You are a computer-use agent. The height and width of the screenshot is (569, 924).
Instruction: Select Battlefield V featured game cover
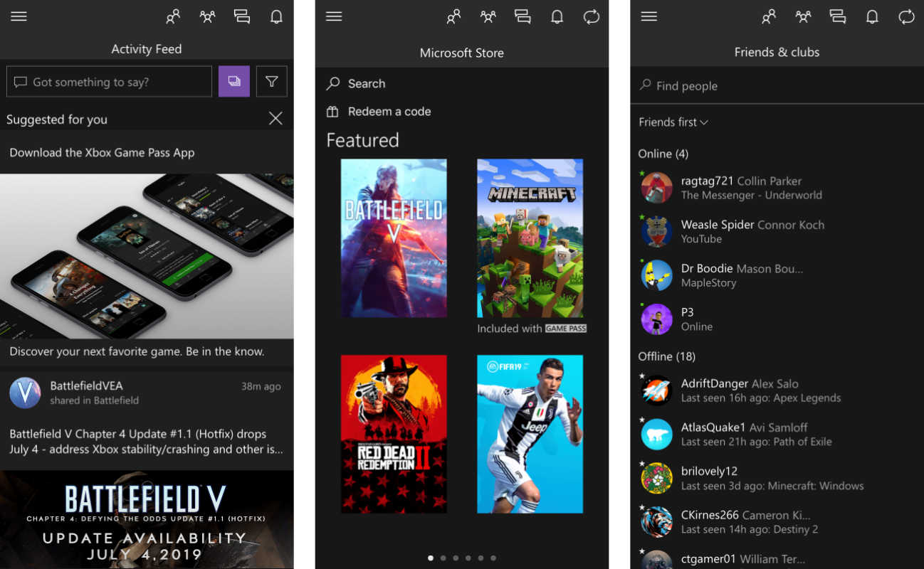point(394,238)
